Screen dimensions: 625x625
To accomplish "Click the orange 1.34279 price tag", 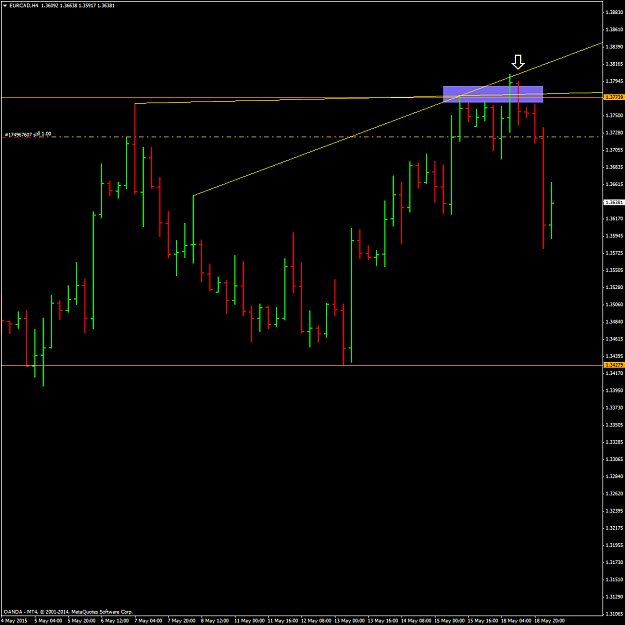I will click(x=614, y=365).
